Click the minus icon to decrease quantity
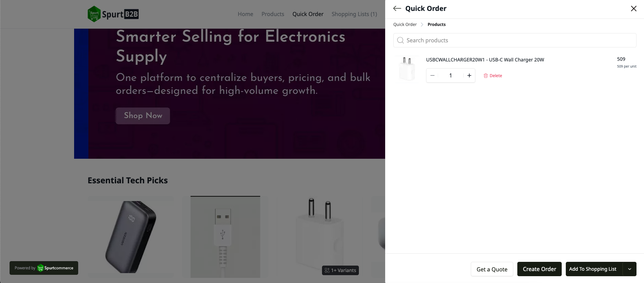 pyautogui.click(x=432, y=75)
